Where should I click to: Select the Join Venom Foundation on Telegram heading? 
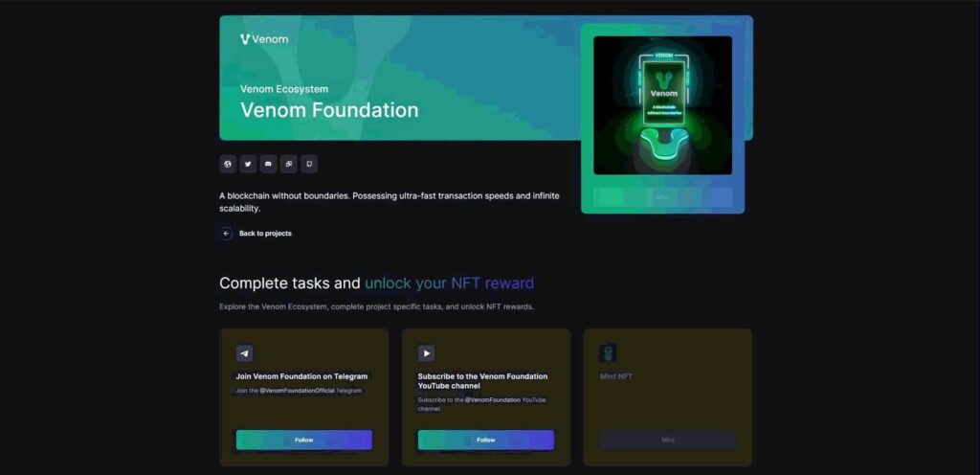pos(301,376)
